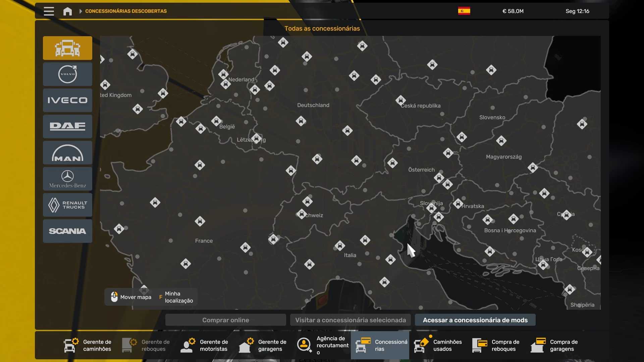Click the Magyarország map label
Screen dimensions: 644x362
[x=504, y=157]
